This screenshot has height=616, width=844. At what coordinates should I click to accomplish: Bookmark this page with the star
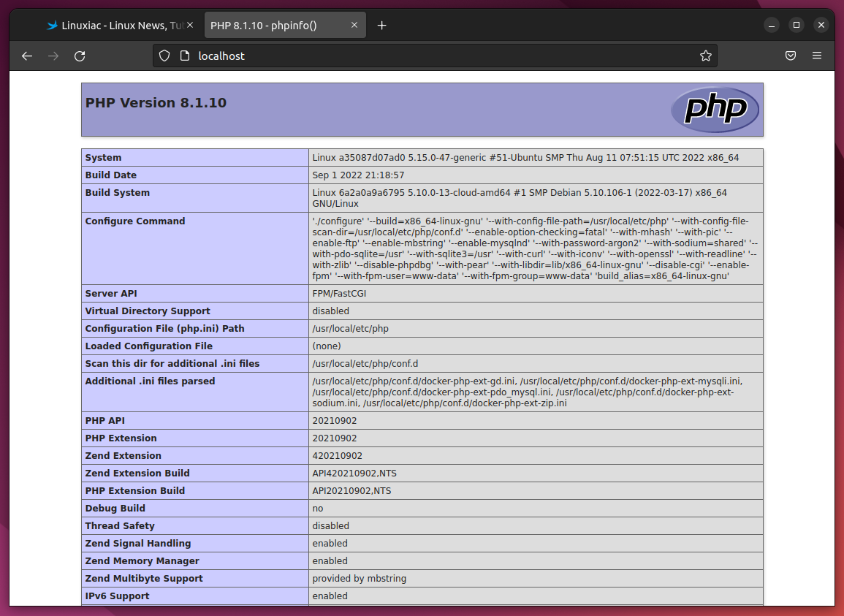[706, 56]
